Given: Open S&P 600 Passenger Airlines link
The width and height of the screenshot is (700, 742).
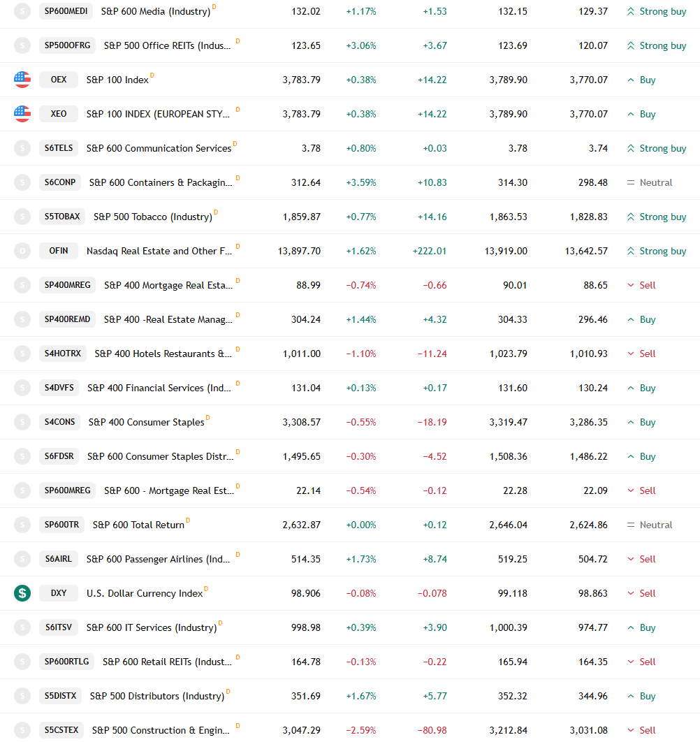Looking at the screenshot, I should [158, 559].
